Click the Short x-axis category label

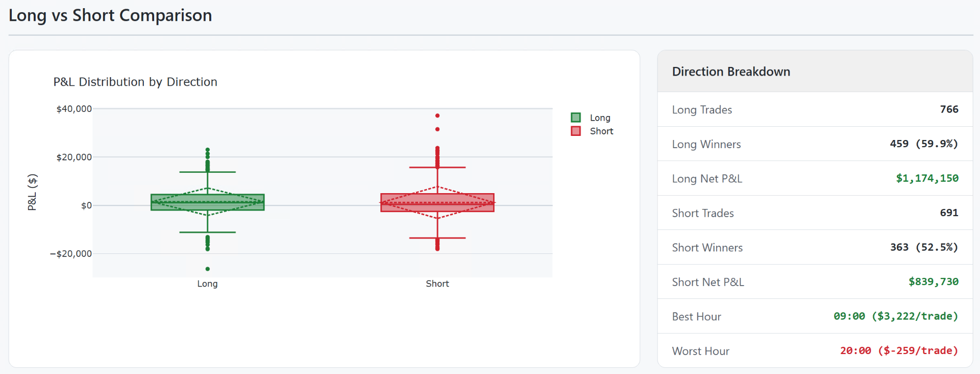[x=437, y=284]
